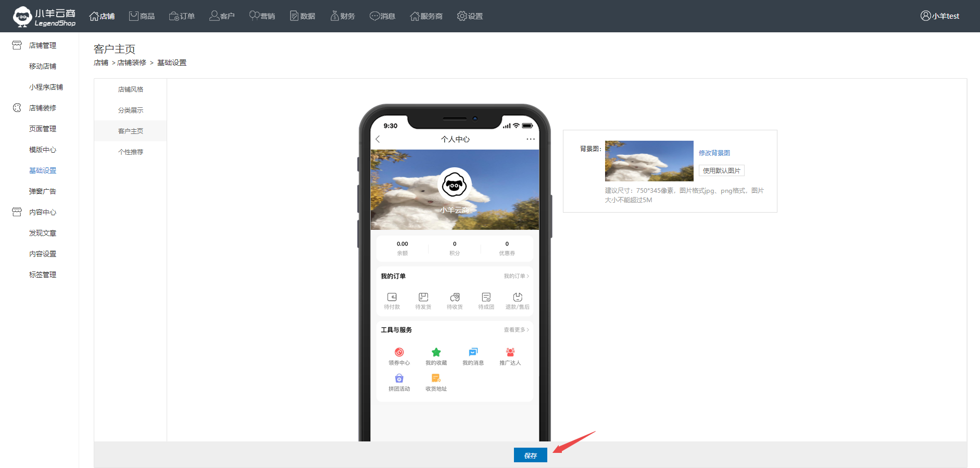Click the 收货地址 address icon
Screen dimensions: 980x468
[x=436, y=378]
